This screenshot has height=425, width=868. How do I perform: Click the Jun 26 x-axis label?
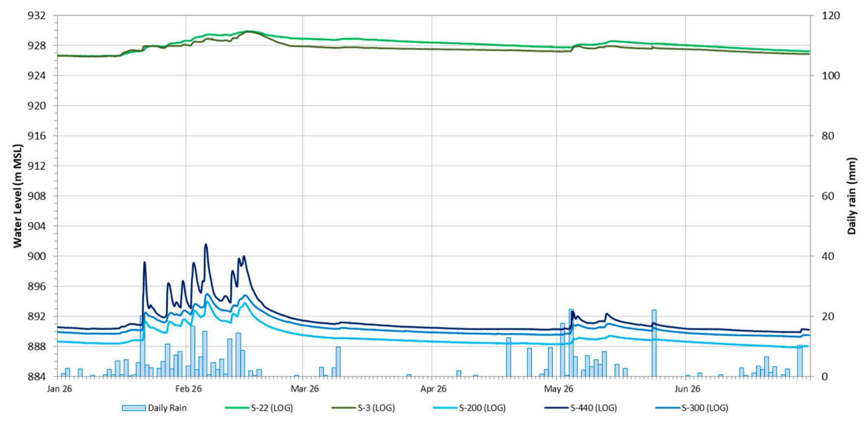(687, 389)
